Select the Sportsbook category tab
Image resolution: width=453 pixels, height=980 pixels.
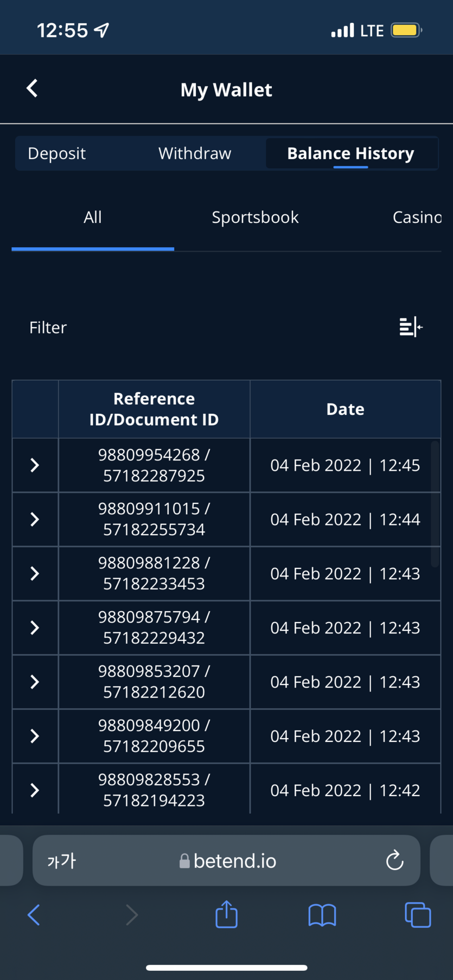pos(255,217)
